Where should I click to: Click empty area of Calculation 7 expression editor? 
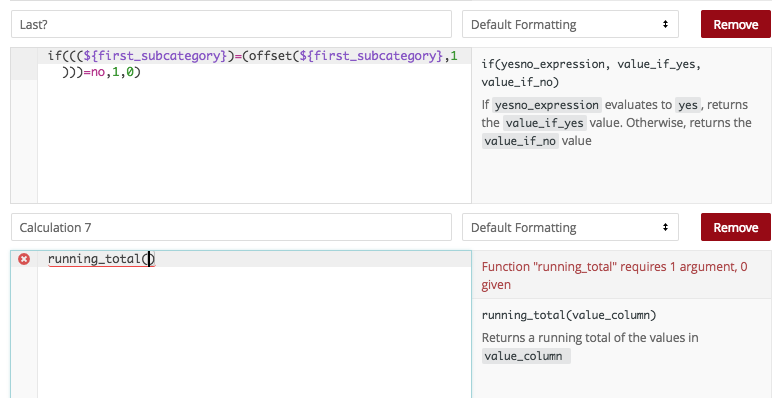coord(254,334)
